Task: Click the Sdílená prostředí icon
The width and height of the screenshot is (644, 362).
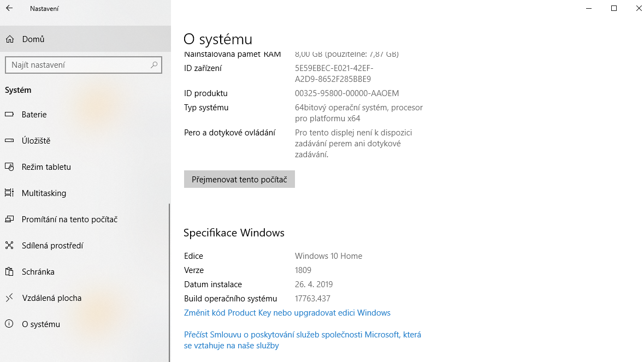Action: [x=9, y=246]
